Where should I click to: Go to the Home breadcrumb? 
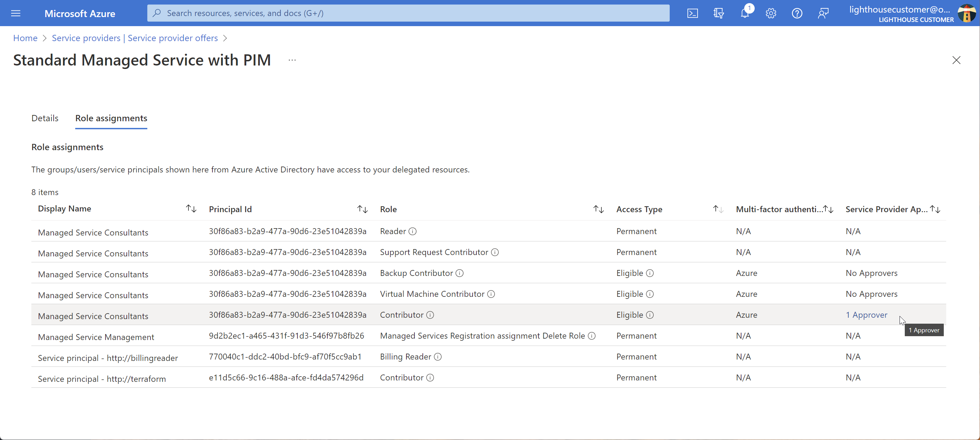click(25, 38)
